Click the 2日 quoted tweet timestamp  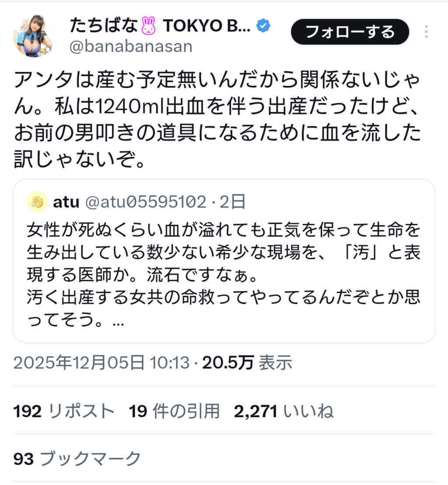[232, 202]
